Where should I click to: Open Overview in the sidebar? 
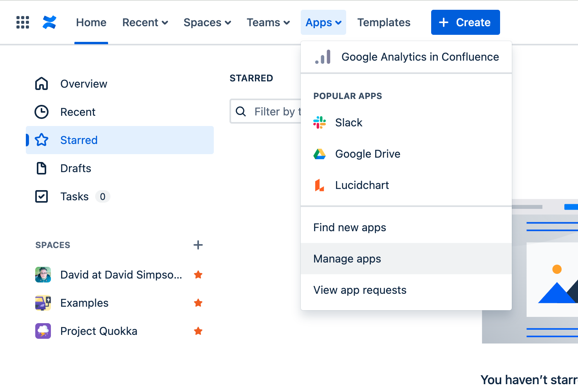(120, 84)
